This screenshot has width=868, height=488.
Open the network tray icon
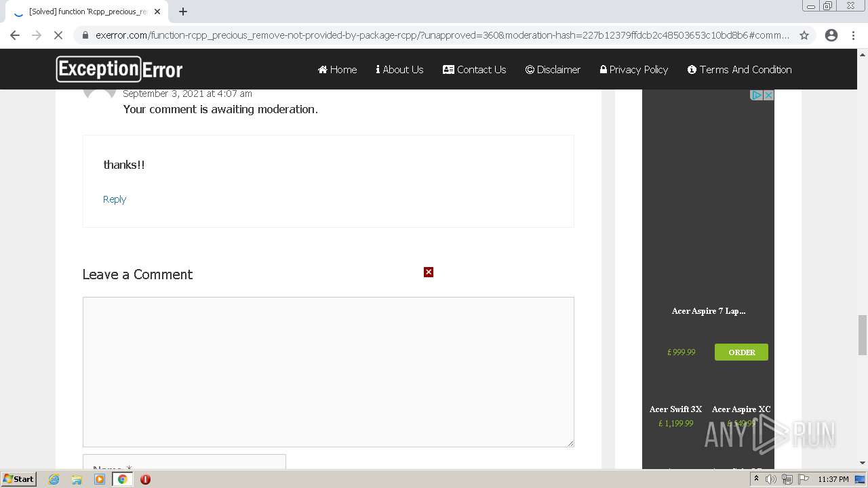pyautogui.click(x=787, y=479)
